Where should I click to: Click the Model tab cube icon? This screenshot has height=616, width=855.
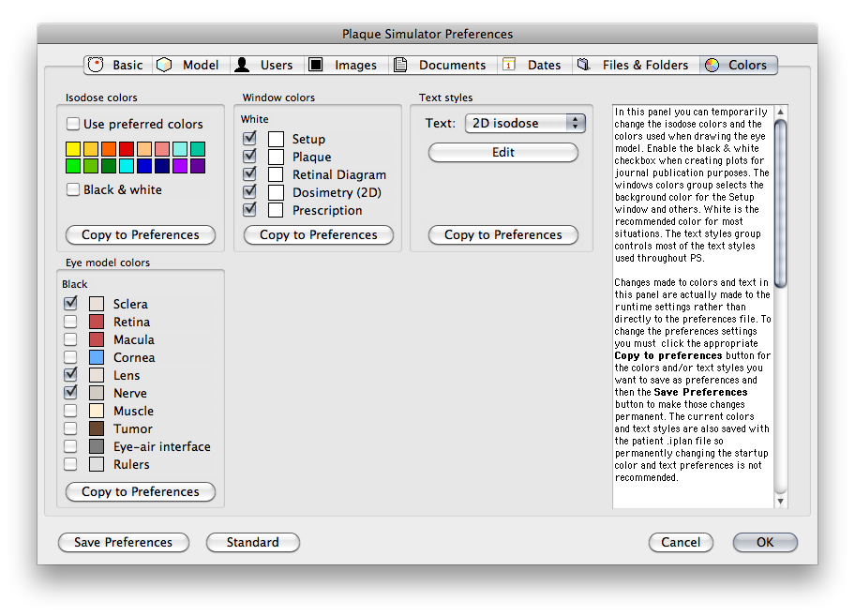[164, 65]
